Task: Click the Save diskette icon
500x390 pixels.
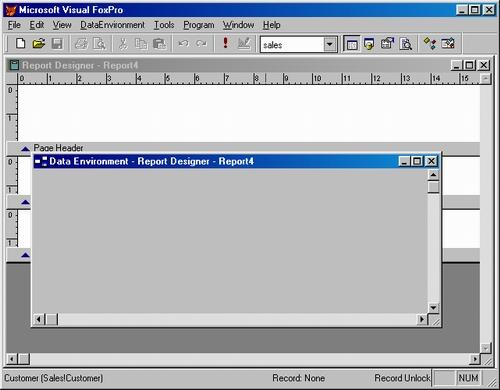Action: [x=57, y=44]
